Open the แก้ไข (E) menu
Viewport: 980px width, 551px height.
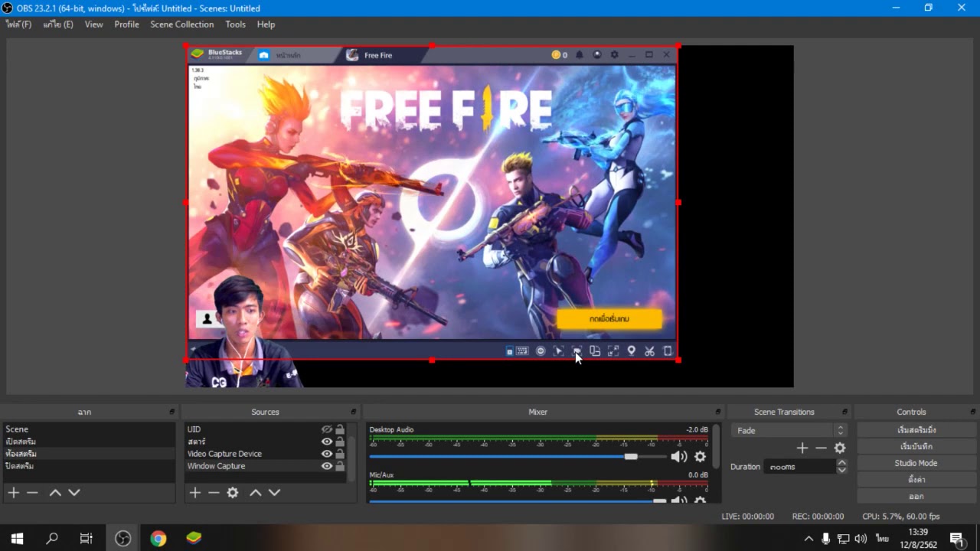(x=58, y=24)
